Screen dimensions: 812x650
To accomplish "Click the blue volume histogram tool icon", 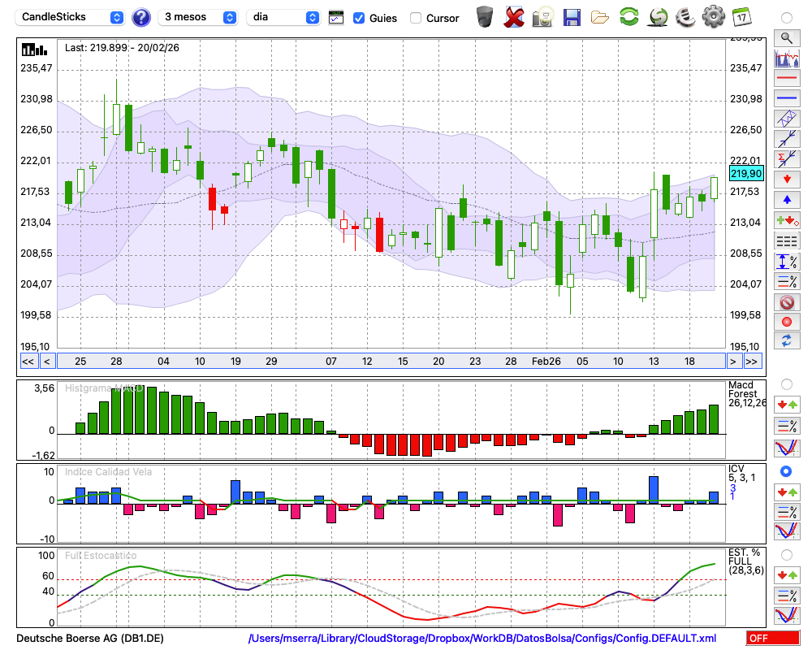I will coord(787,58).
